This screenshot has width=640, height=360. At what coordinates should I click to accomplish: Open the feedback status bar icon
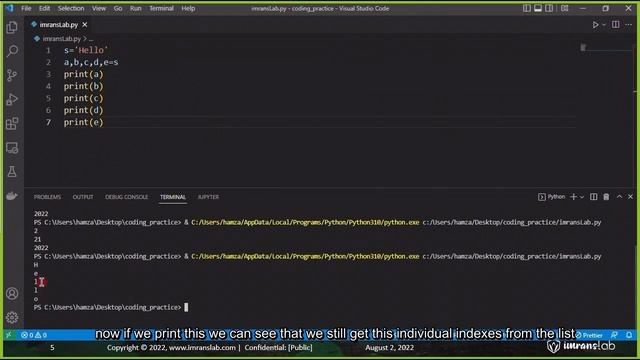[614, 335]
